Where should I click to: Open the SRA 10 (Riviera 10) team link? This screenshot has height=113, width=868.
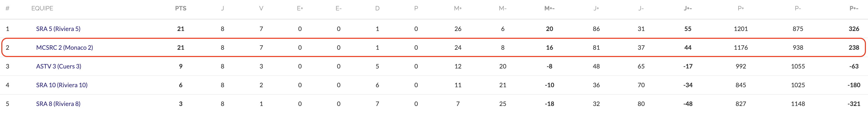point(62,85)
